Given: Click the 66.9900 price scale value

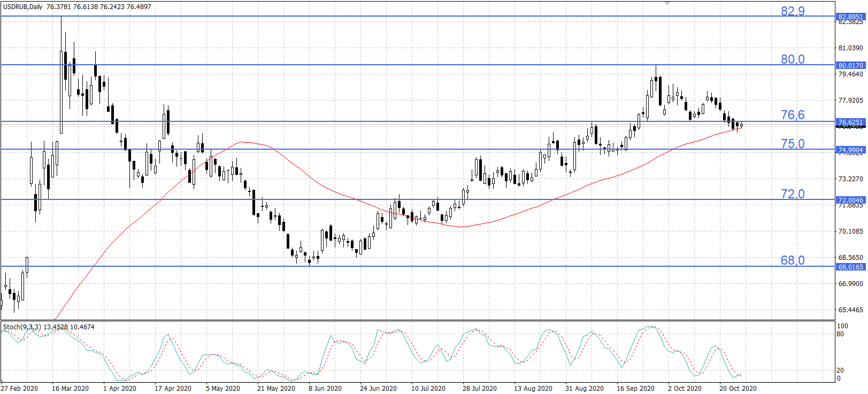Looking at the screenshot, I should pos(851,284).
